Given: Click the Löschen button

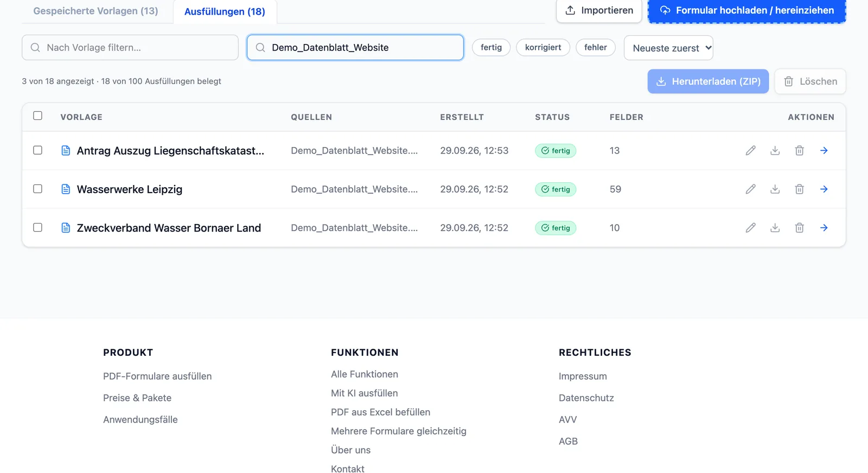Looking at the screenshot, I should click(810, 81).
